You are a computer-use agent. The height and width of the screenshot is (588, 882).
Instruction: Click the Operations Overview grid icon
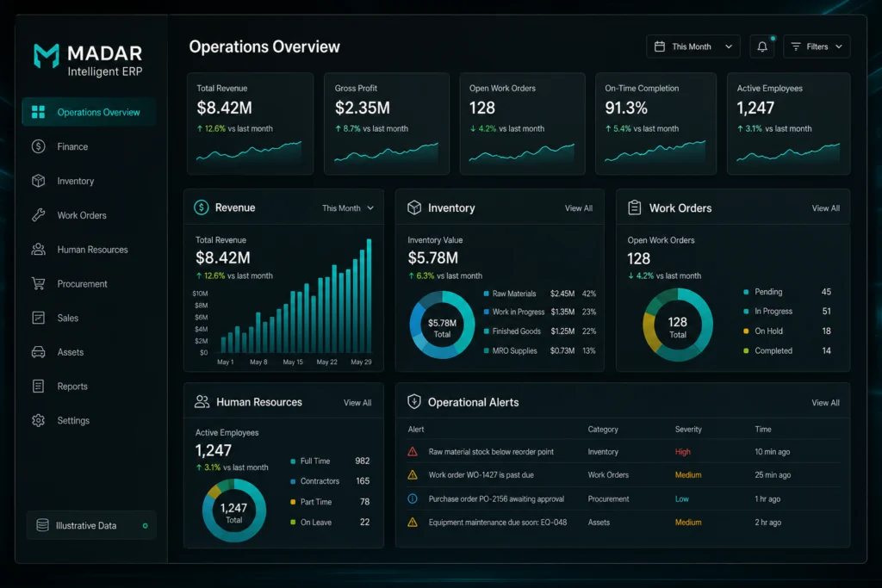click(x=38, y=112)
